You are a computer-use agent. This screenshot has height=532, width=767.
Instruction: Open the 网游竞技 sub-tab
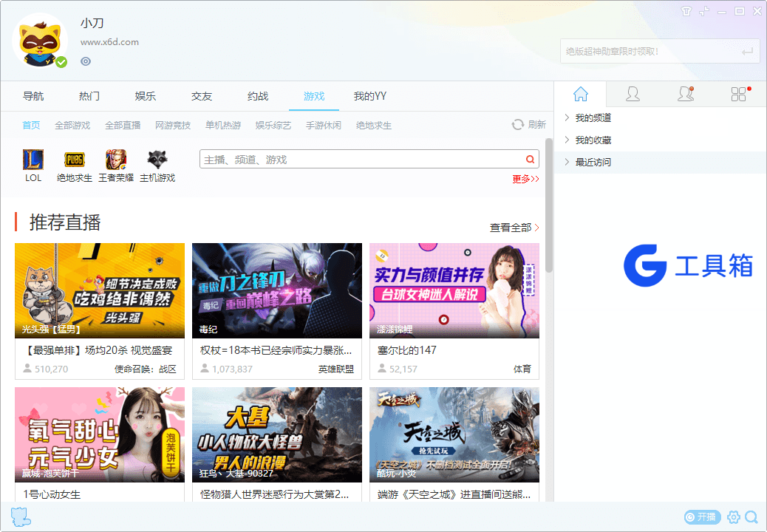pyautogui.click(x=173, y=125)
